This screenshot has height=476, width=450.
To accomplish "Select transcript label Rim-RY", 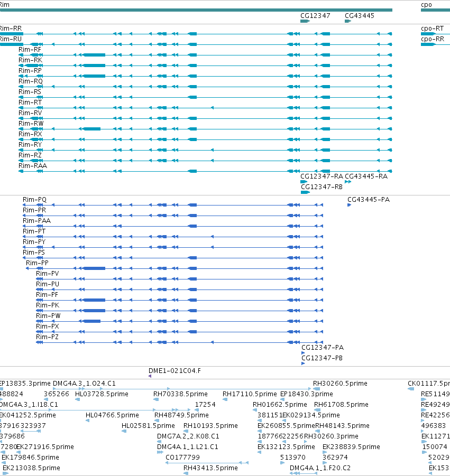I will coord(30,145).
